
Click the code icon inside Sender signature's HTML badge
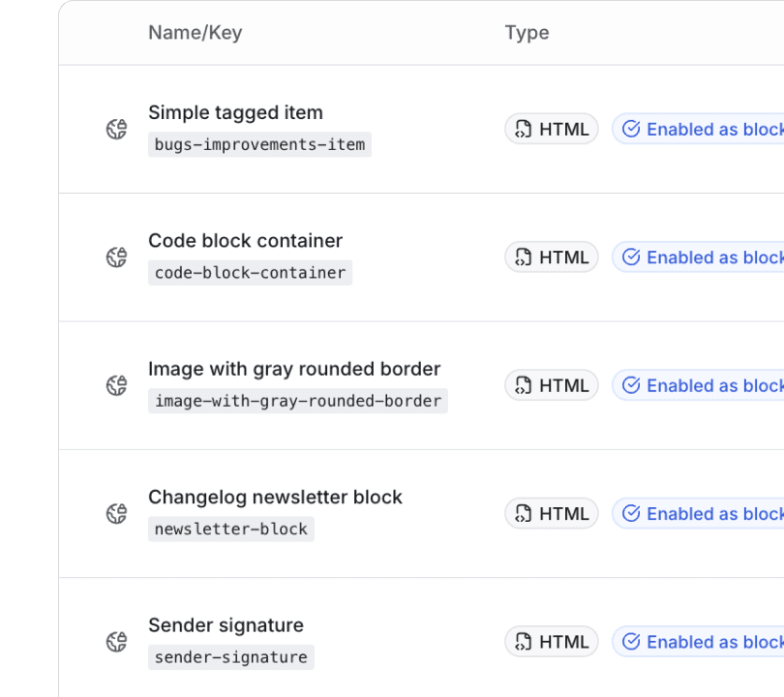pyautogui.click(x=524, y=641)
